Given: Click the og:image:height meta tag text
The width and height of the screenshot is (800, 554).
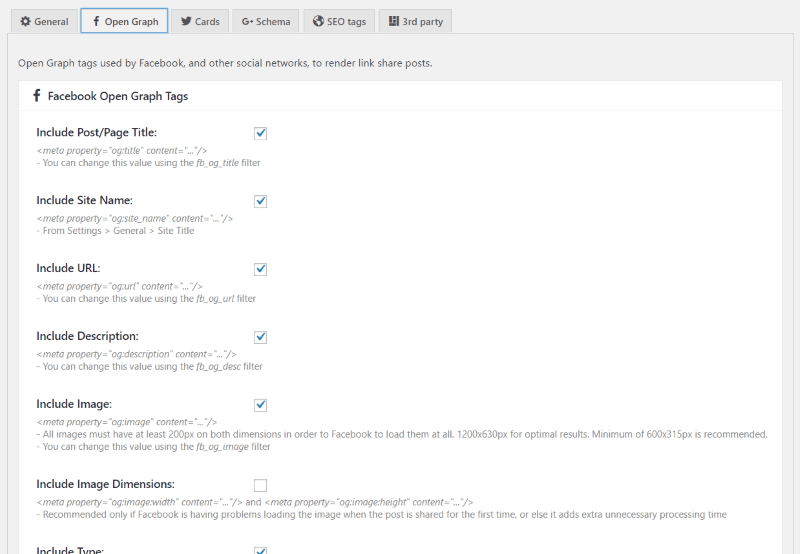Looking at the screenshot, I should [369, 502].
